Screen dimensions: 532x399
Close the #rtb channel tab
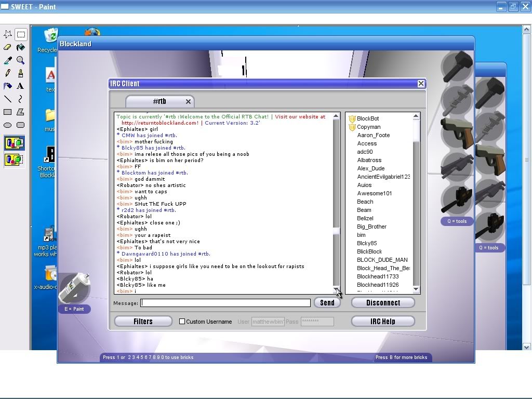pyautogui.click(x=188, y=101)
